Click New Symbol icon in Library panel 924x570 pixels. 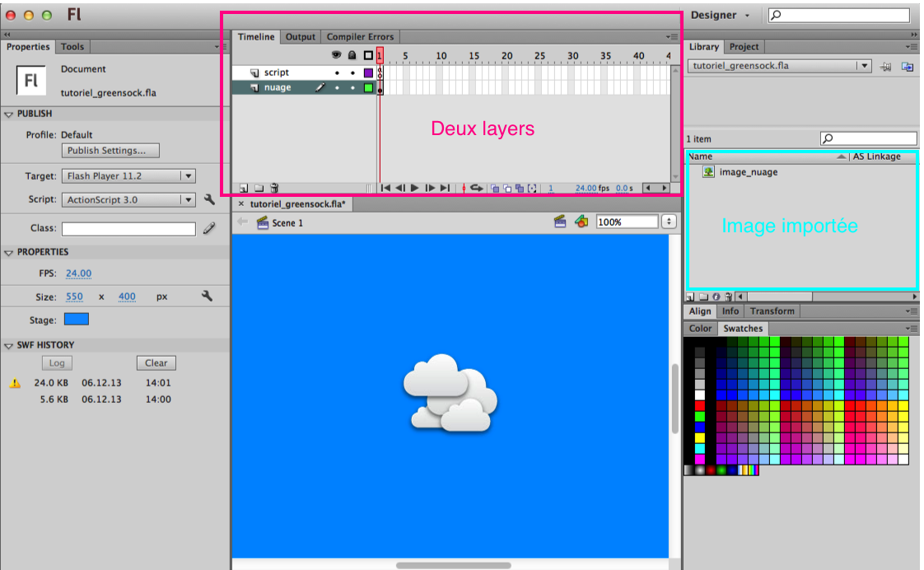click(691, 297)
